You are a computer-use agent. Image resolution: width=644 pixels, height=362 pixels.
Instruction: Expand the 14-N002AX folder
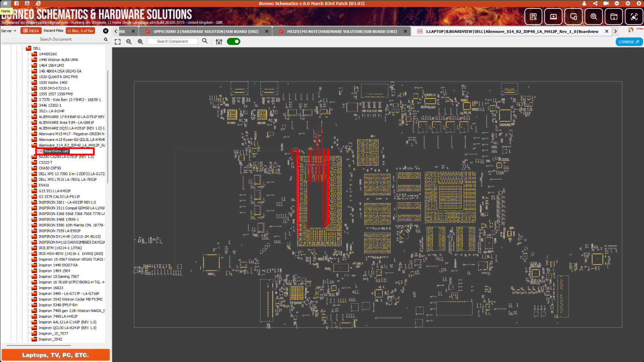pyautogui.click(x=34, y=54)
